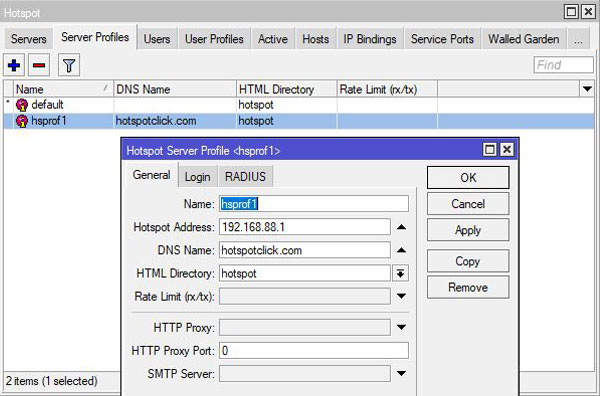Screen dimensions: 600x396
Task: Open the Active tab
Action: [x=272, y=39]
